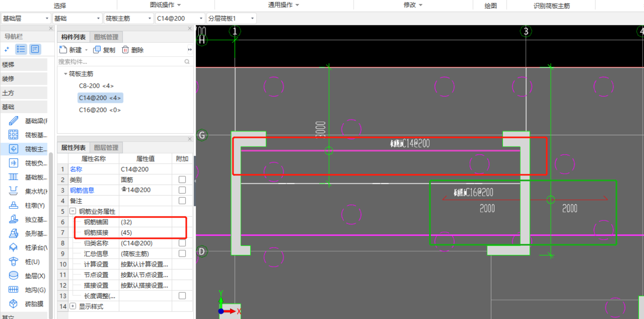This screenshot has height=319, width=644.
Task: Click the search magnifier icon in component search
Action: 187,62
